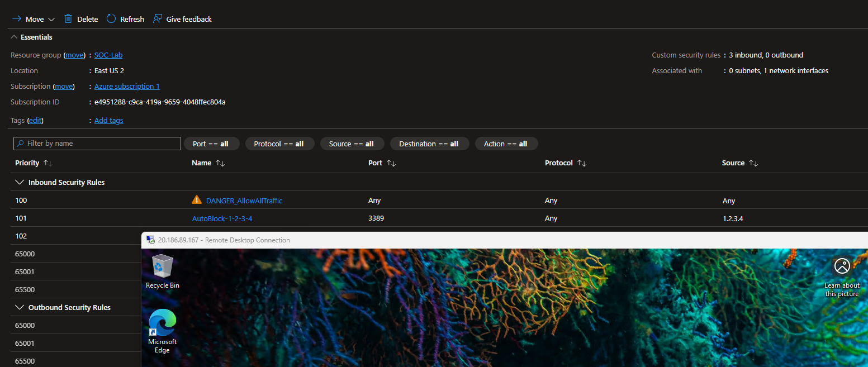868x367 pixels.
Task: Click the Refresh icon in toolbar
Action: point(111,19)
